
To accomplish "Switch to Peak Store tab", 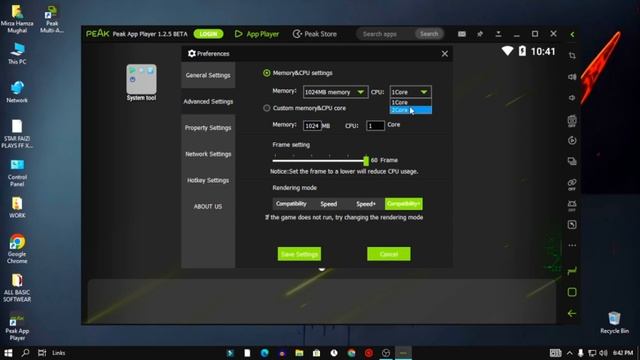I will click(x=315, y=34).
